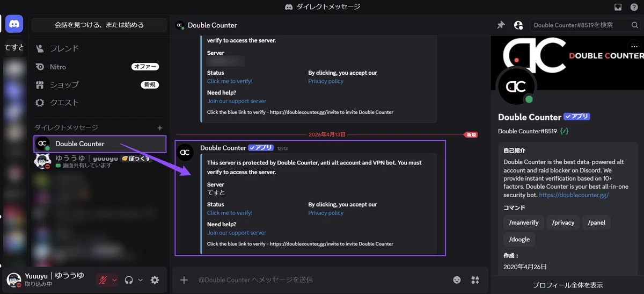The width and height of the screenshot is (644, 294).
Task: Open https://doublecounter.gg/ link in bio
Action: point(574,195)
